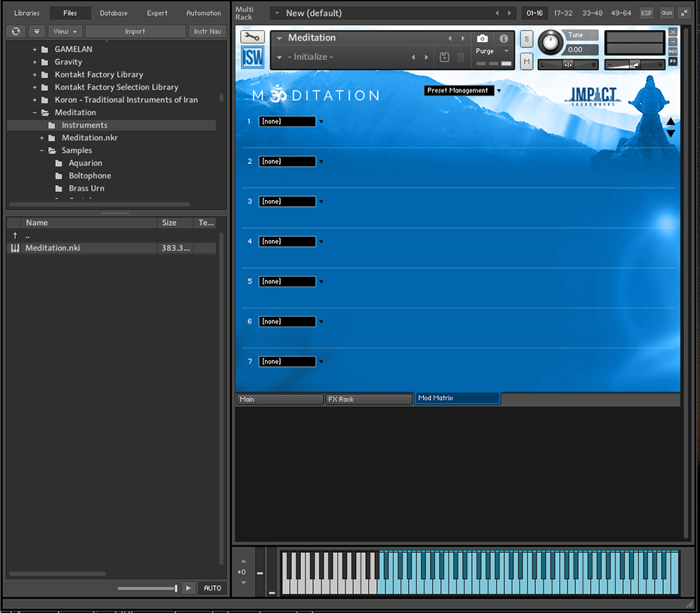Sort files by the Size column header
The image size is (700, 613).
(175, 223)
